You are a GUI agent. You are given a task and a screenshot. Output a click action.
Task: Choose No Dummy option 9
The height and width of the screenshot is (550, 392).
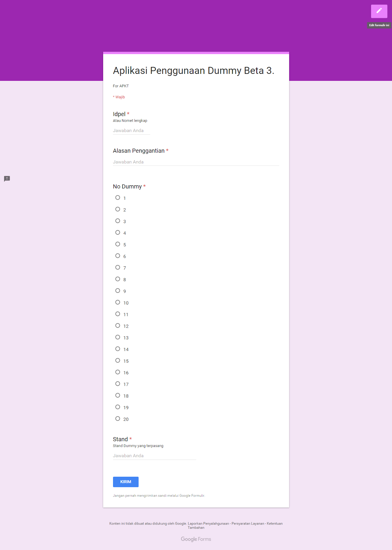pos(117,291)
